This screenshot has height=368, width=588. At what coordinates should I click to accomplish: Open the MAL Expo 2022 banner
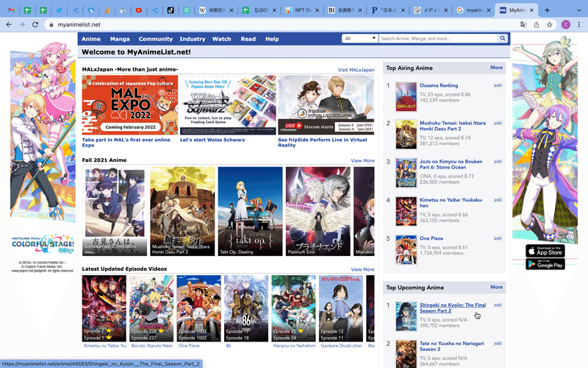(x=130, y=105)
